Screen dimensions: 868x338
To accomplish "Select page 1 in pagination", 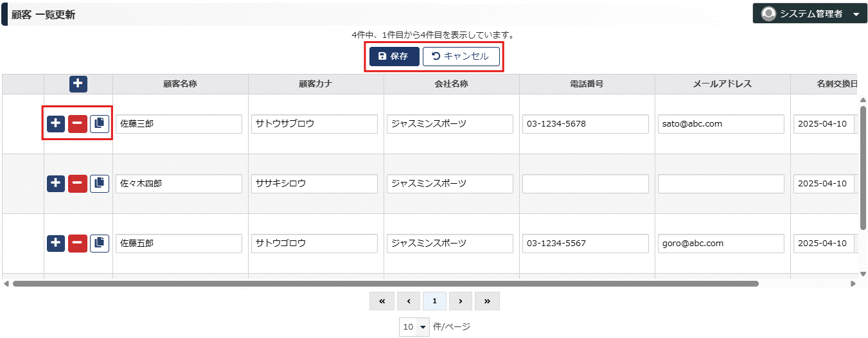I will point(434,301).
